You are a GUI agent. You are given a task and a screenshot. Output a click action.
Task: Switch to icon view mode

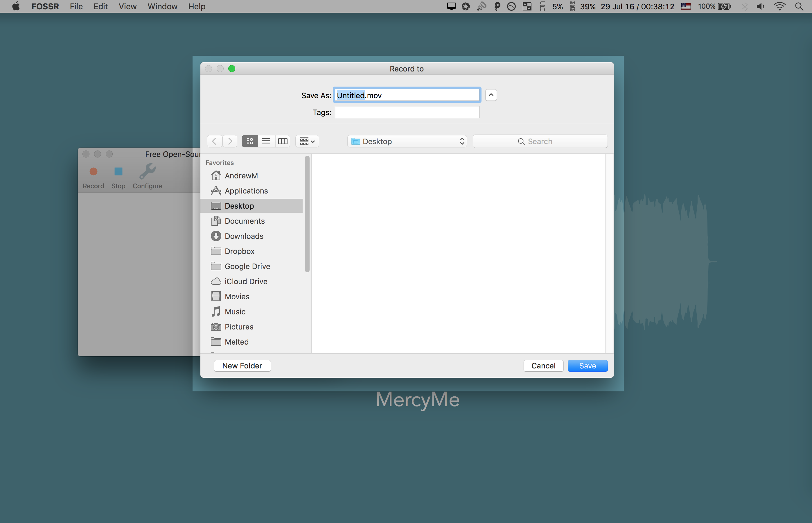coord(249,141)
